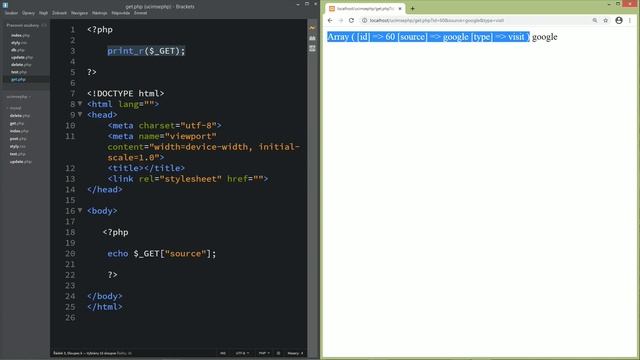Screen dimensions: 640x360
Task: Open post.php in project tree
Action: pyautogui.click(x=18, y=139)
